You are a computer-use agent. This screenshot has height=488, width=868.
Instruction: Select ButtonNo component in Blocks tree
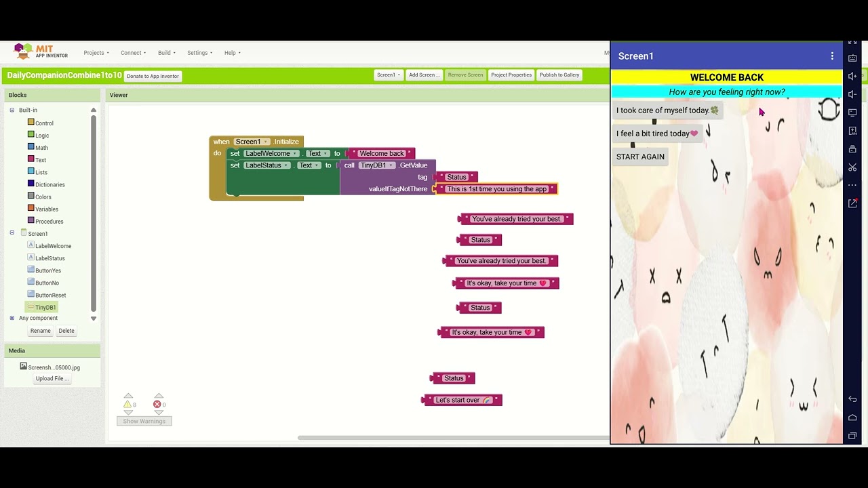coord(43,283)
